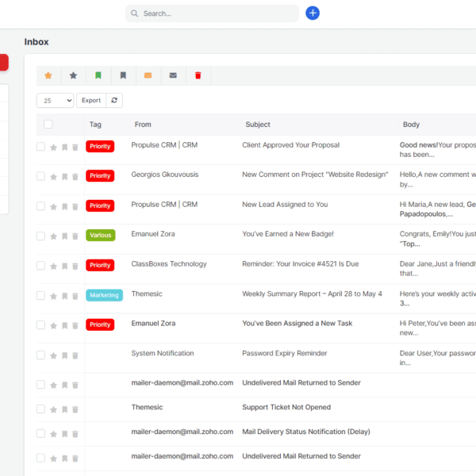
Task: Click the dark bookmark toolbar icon
Action: [x=123, y=75]
